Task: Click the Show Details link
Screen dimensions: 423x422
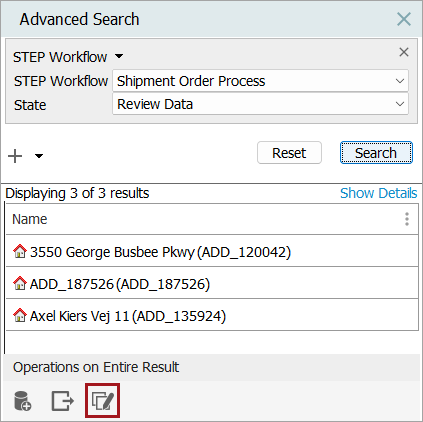Action: point(378,193)
